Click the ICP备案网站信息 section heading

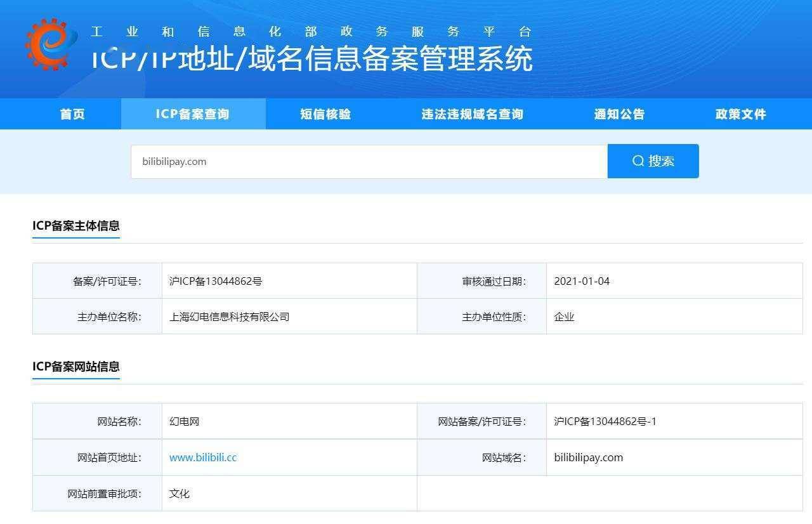click(x=76, y=367)
